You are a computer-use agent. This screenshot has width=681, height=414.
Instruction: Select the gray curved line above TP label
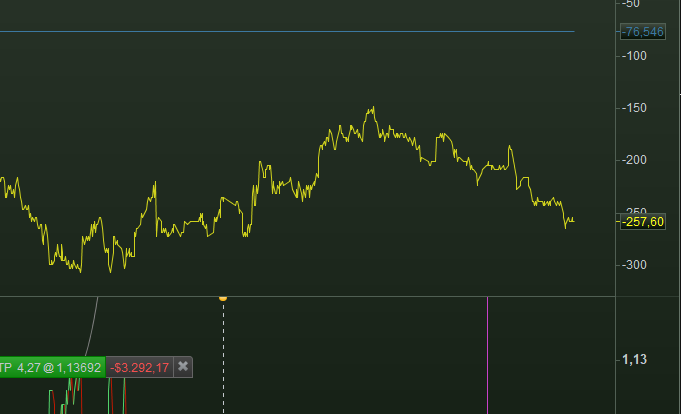tap(92, 327)
